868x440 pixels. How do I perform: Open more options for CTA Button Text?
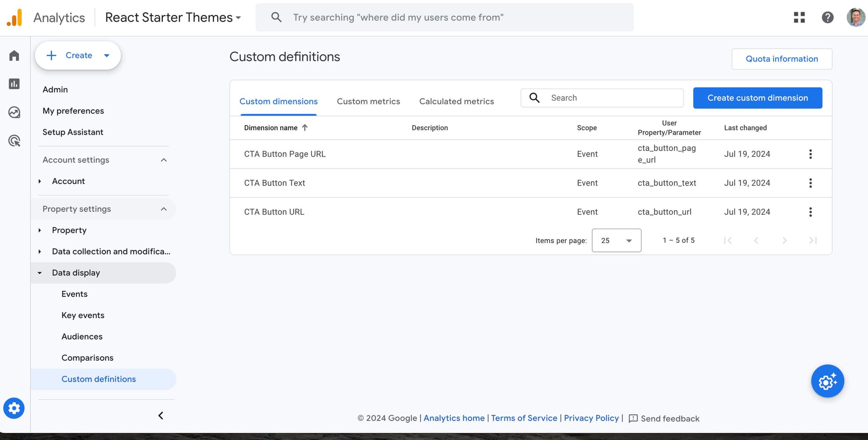810,183
